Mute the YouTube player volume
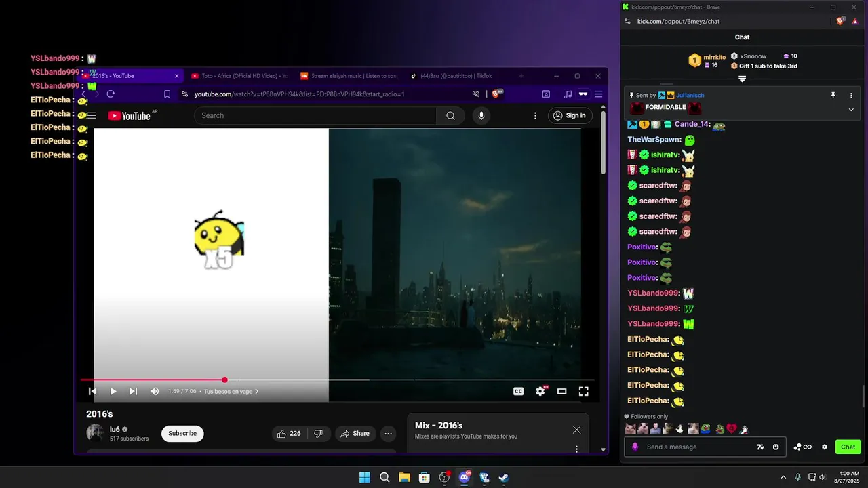 click(x=154, y=391)
